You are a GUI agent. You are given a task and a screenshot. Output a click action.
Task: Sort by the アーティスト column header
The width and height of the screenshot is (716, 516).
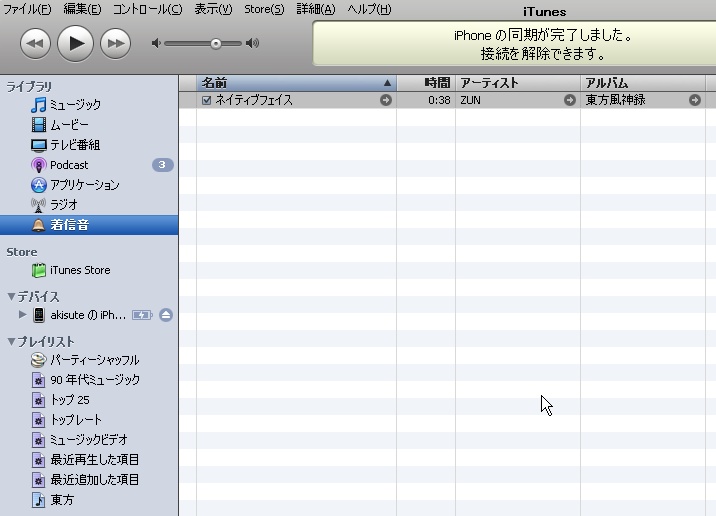(518, 83)
